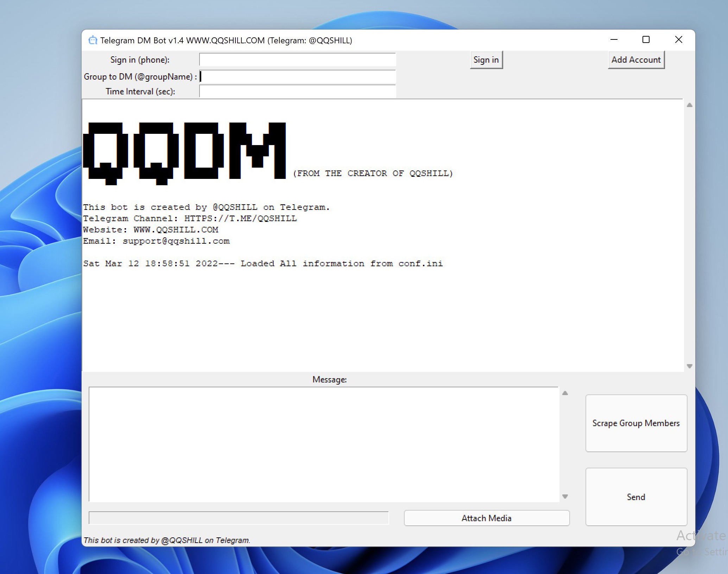Click the Send button

[636, 497]
